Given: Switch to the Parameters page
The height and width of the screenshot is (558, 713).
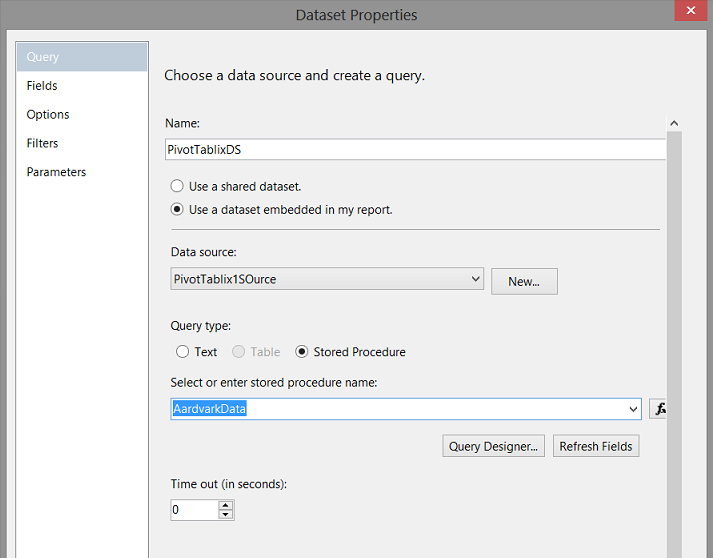Looking at the screenshot, I should pos(56,172).
